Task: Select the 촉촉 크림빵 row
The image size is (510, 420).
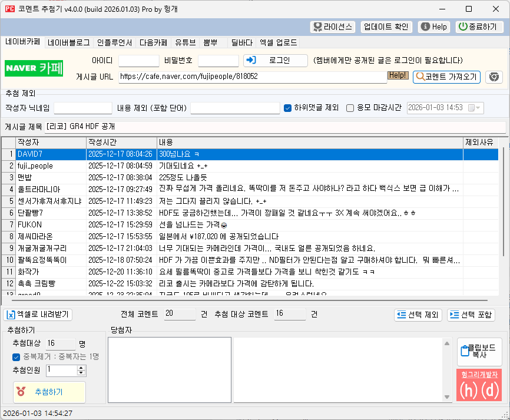Action: click(x=250, y=284)
